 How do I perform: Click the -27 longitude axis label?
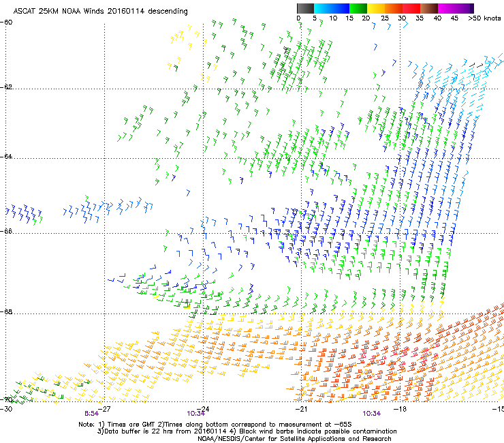104,409
